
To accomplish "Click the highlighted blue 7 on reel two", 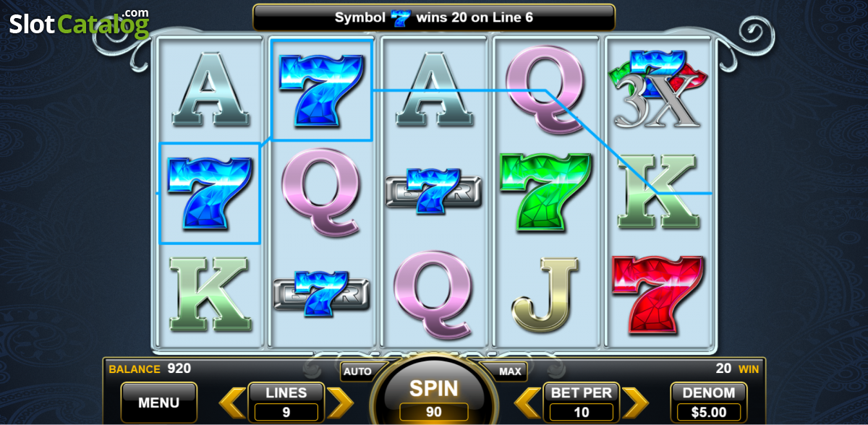I will click(321, 90).
